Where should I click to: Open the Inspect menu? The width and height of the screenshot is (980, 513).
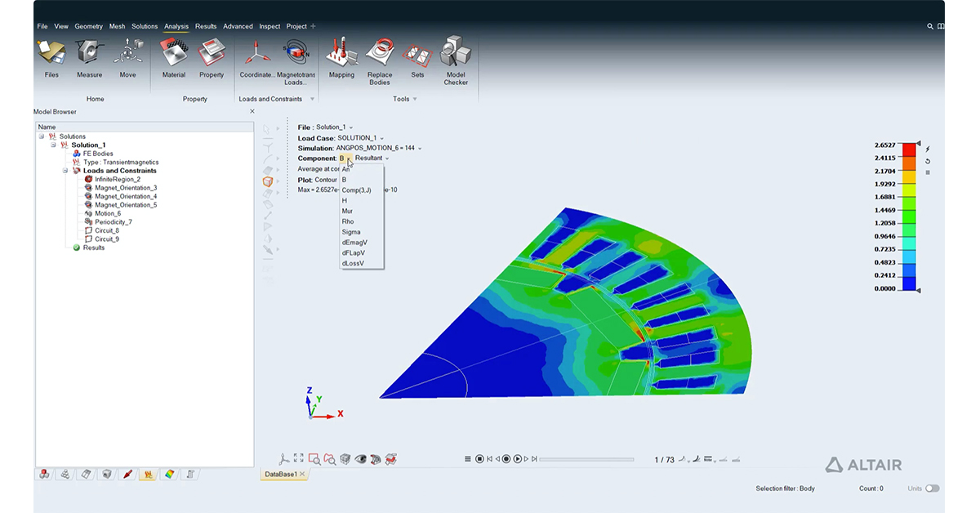[269, 26]
